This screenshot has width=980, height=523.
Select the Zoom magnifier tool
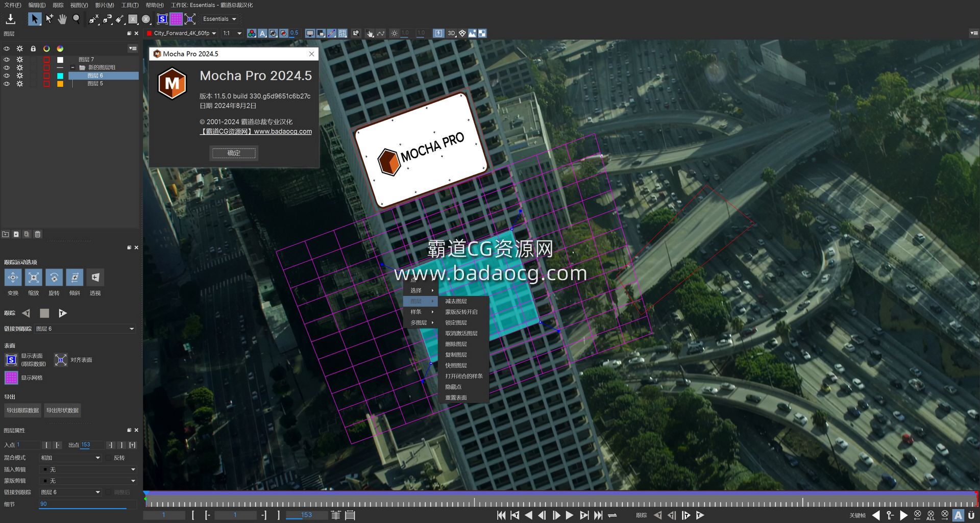(x=76, y=19)
